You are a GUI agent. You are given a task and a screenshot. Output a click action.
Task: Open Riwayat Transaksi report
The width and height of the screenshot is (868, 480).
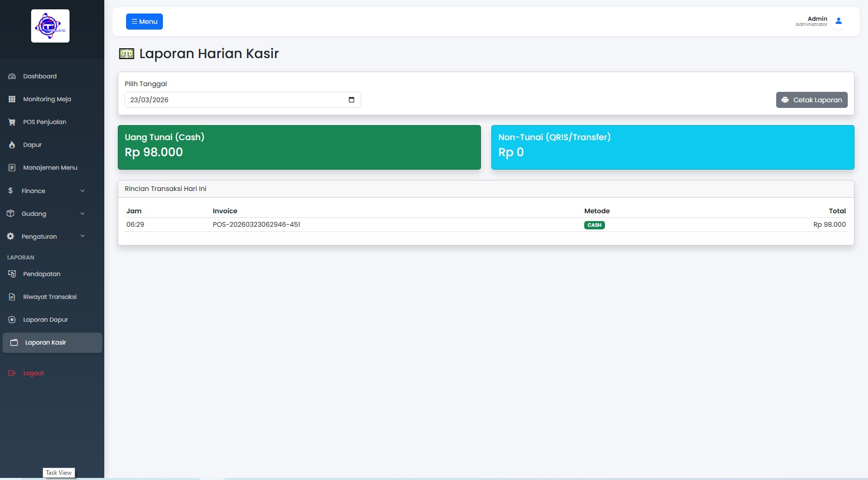[x=50, y=297]
